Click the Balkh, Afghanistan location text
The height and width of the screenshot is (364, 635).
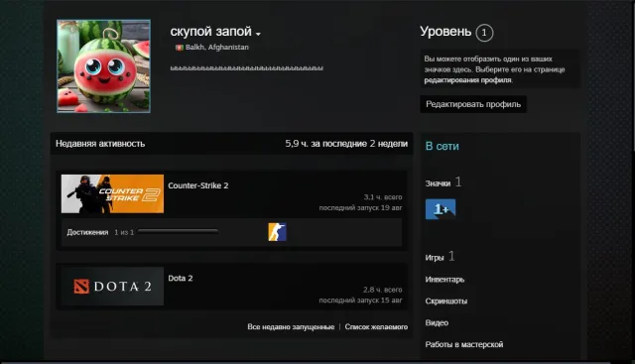[217, 47]
